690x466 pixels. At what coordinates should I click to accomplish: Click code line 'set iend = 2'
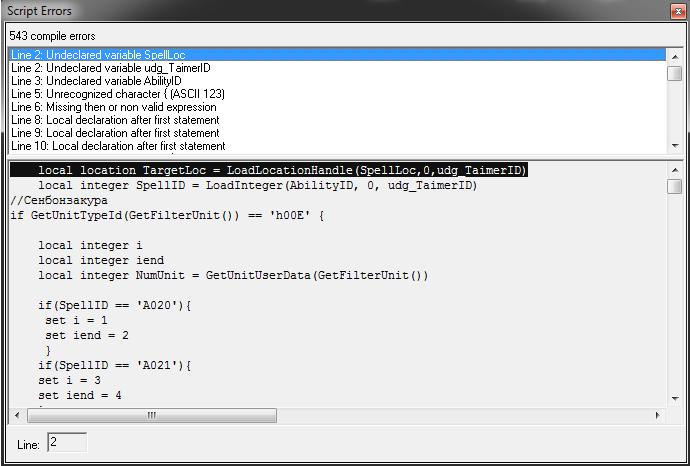[87, 335]
